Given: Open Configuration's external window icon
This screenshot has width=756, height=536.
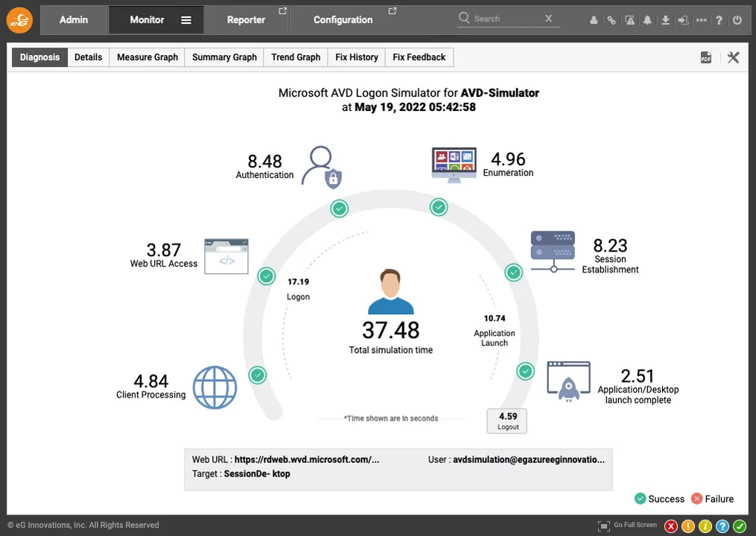Looking at the screenshot, I should [x=393, y=10].
